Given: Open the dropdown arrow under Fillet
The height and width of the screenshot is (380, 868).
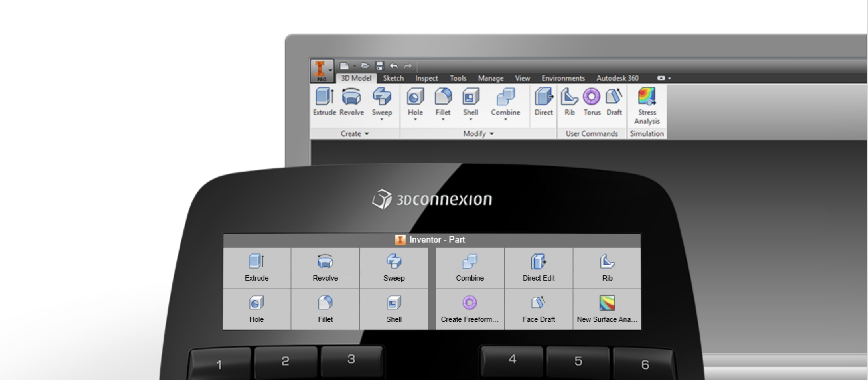Looking at the screenshot, I should 443,119.
